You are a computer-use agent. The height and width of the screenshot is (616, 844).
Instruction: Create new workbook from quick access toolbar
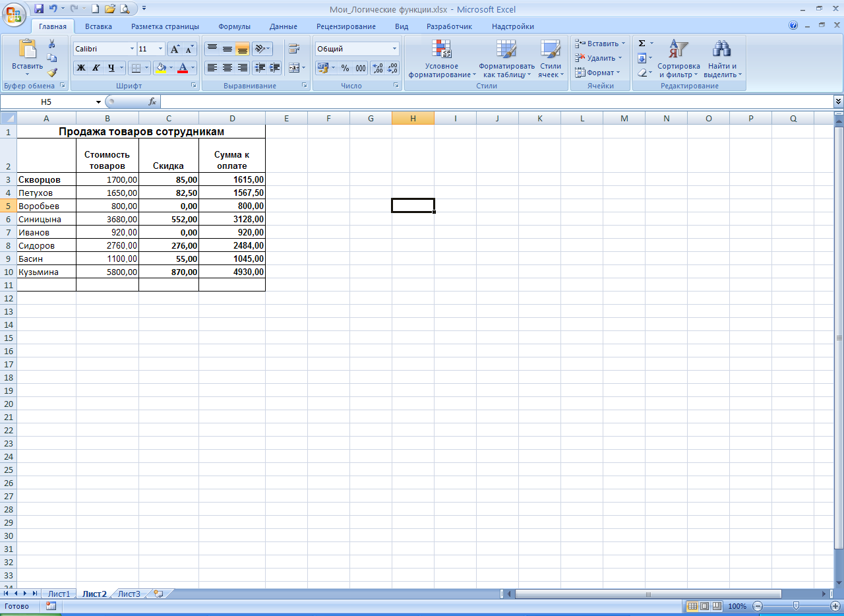pos(96,9)
